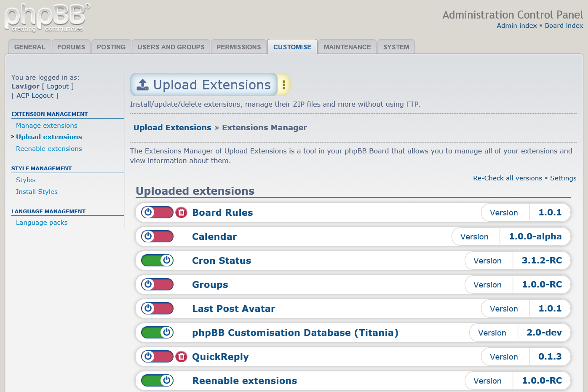Open Manage extensions in sidebar
Screen dimensions: 588x392
[47, 126]
